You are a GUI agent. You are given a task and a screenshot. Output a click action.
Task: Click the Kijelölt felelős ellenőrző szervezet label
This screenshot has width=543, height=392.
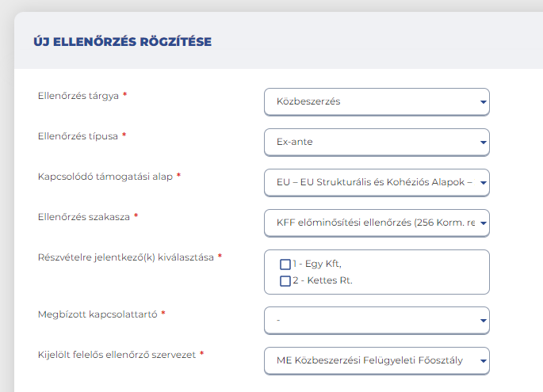tap(117, 355)
